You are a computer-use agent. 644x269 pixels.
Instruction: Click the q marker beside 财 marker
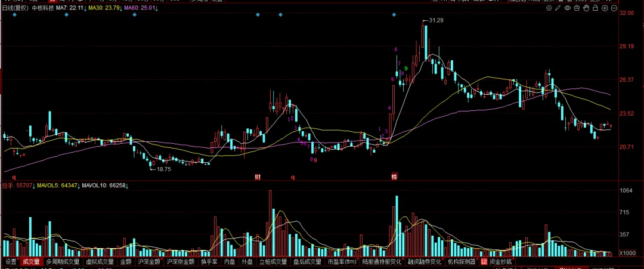click(293, 177)
